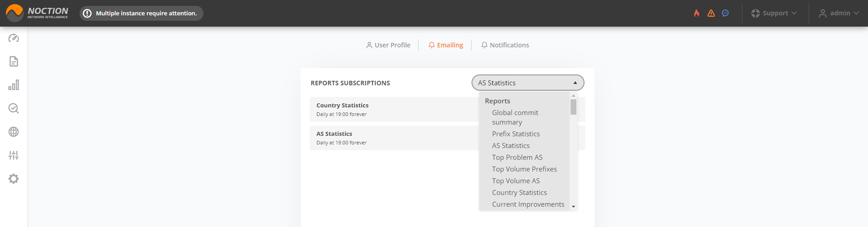The width and height of the screenshot is (868, 227).
Task: Open the admin account dropdown
Action: 839,14
